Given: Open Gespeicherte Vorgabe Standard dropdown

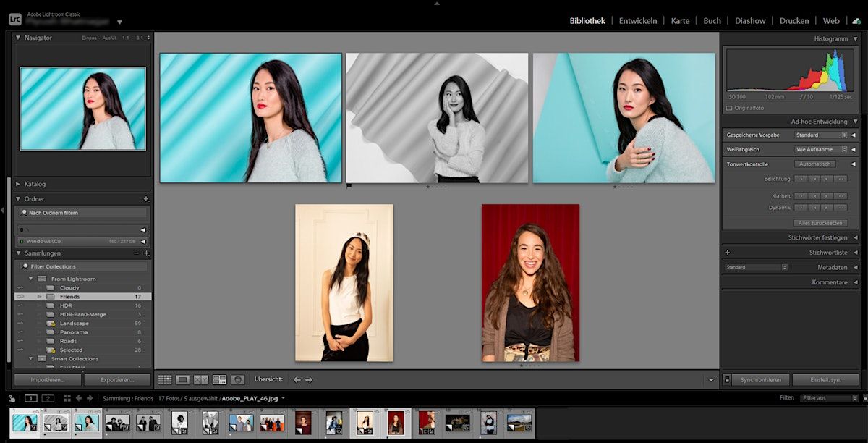Looking at the screenshot, I should (821, 135).
